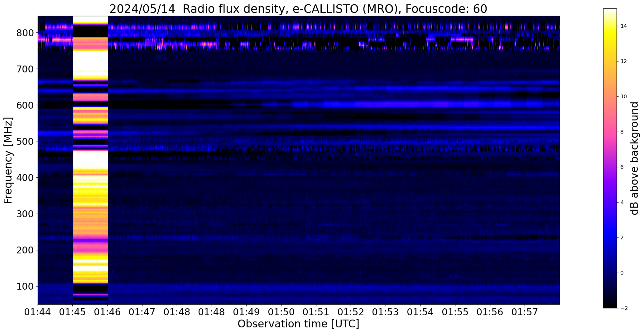Click the colorbar tick label 8

tap(622, 132)
